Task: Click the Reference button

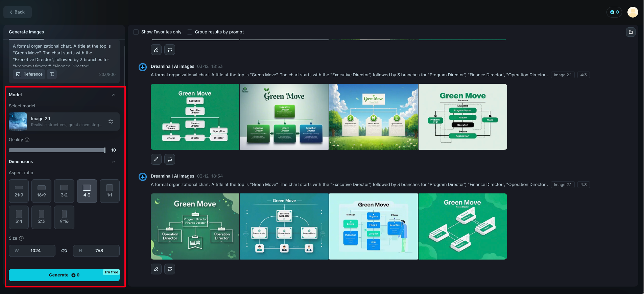Action: pyautogui.click(x=29, y=74)
